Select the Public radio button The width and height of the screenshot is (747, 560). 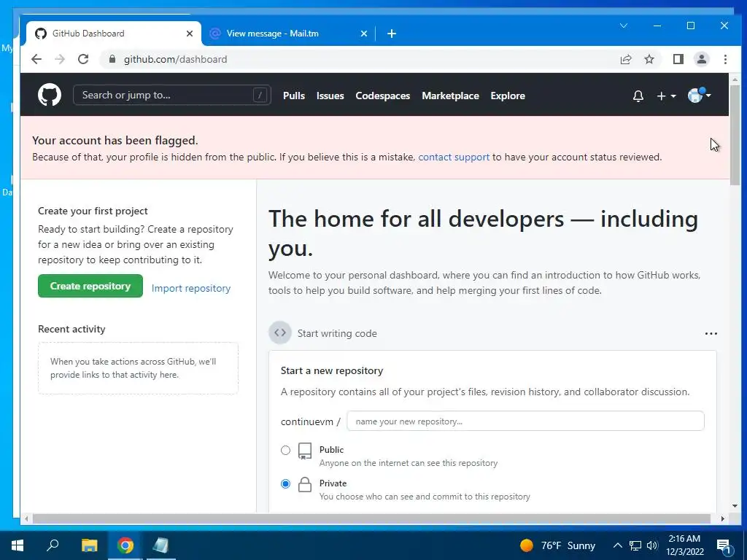(x=285, y=450)
